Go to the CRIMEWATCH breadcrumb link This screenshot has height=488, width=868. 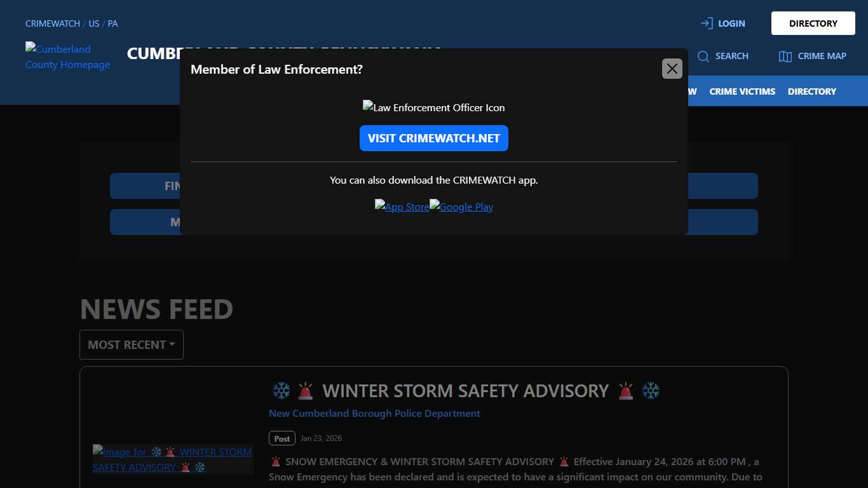coord(53,24)
